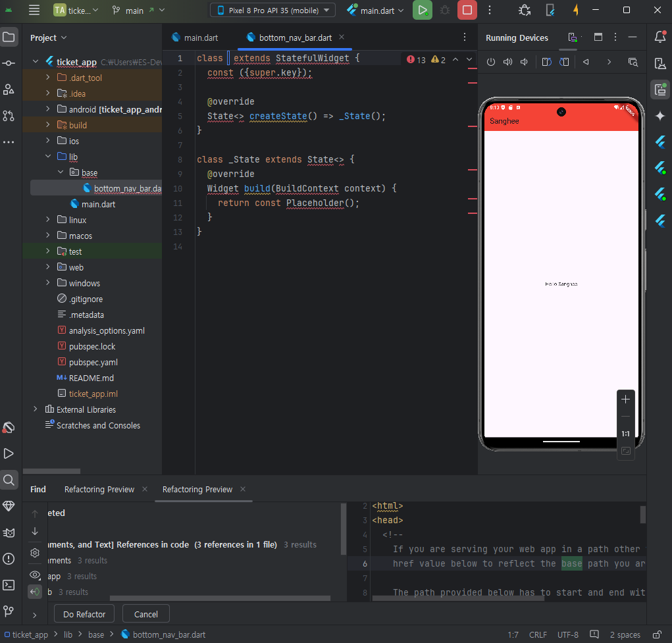Viewport: 672px width, 643px height.
Task: Open Run tool window play icon
Action: pyautogui.click(x=9, y=453)
